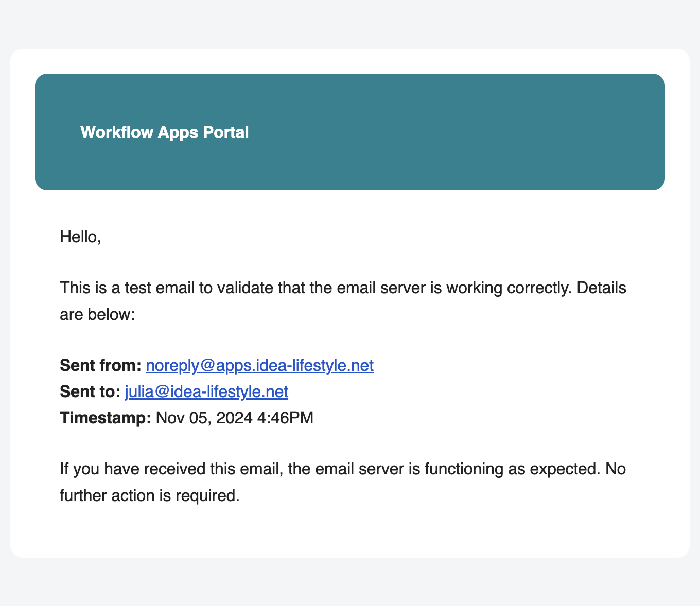The height and width of the screenshot is (606, 700).
Task: Select the Sent from label
Action: pos(100,365)
